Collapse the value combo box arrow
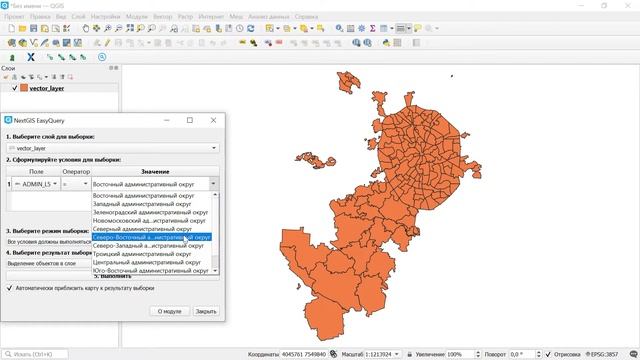The height and width of the screenshot is (360, 640). pos(213,184)
